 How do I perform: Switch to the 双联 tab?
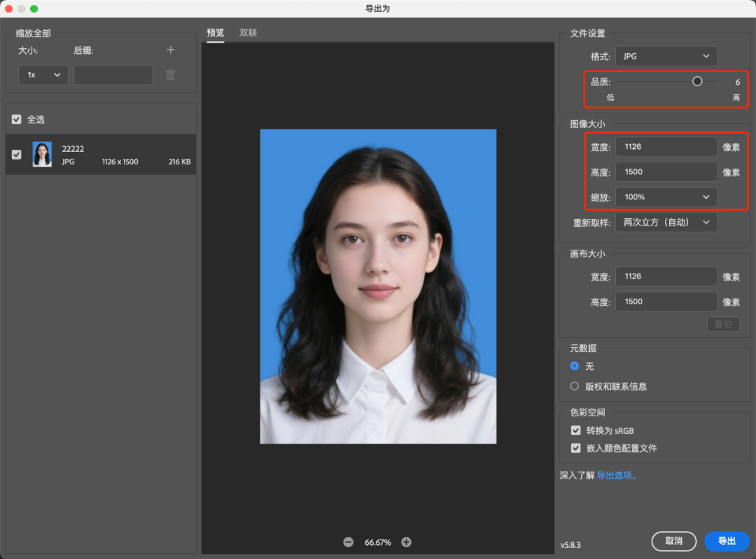pyautogui.click(x=248, y=33)
